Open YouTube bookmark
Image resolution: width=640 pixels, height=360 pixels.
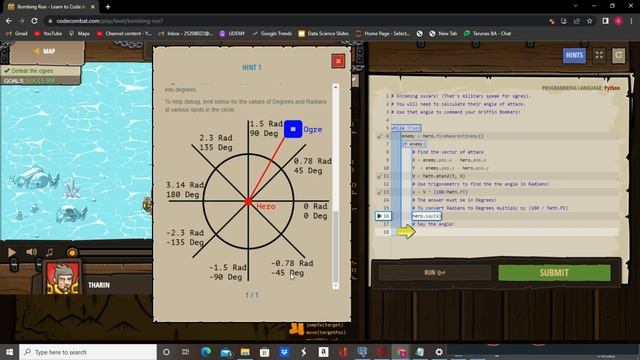click(48, 33)
